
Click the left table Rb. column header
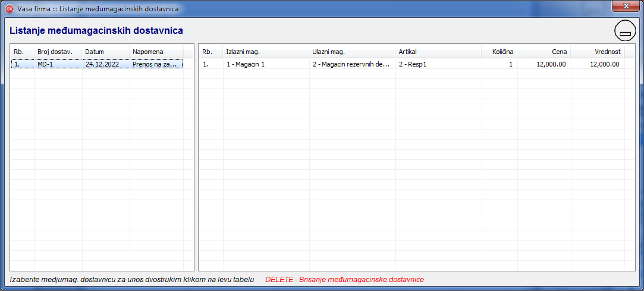point(22,52)
